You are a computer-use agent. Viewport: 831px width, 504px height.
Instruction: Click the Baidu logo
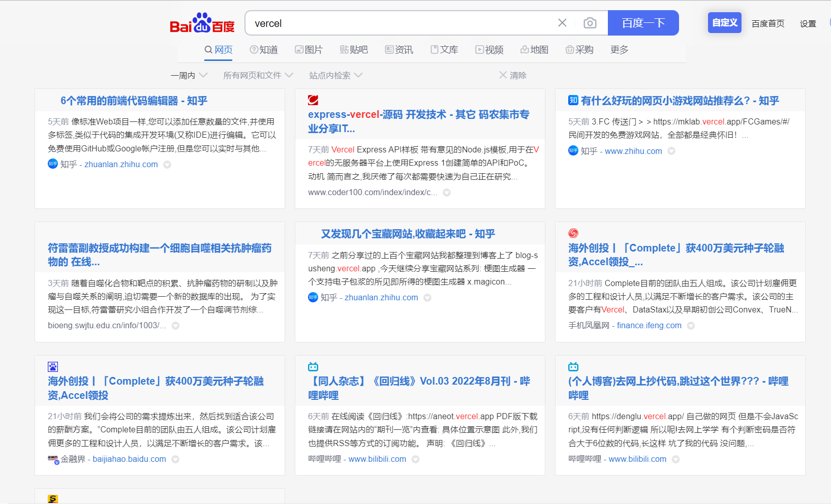click(x=202, y=23)
